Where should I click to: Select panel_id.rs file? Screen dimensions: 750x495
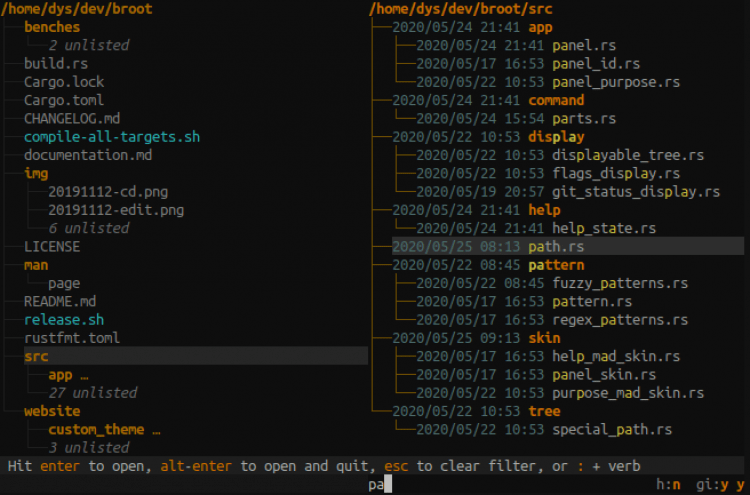point(596,64)
